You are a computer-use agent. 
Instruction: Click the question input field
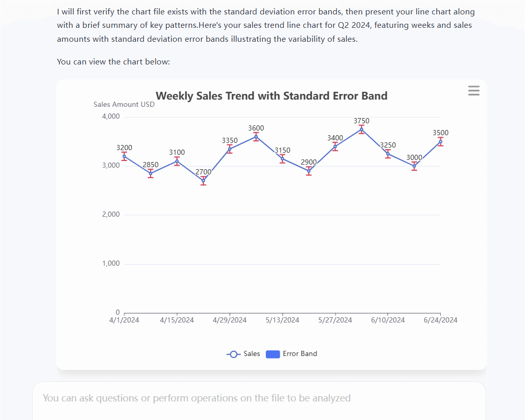258,398
